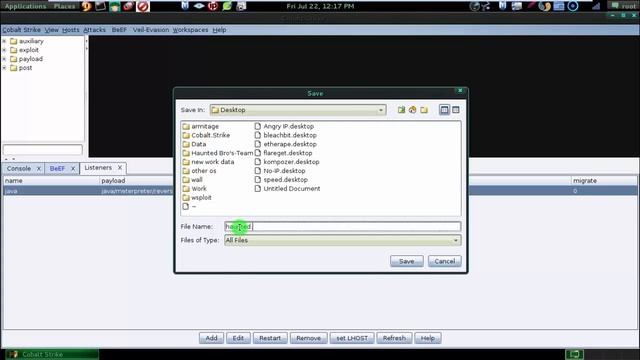Select the armitage folder
The image size is (640, 360).
point(201,127)
